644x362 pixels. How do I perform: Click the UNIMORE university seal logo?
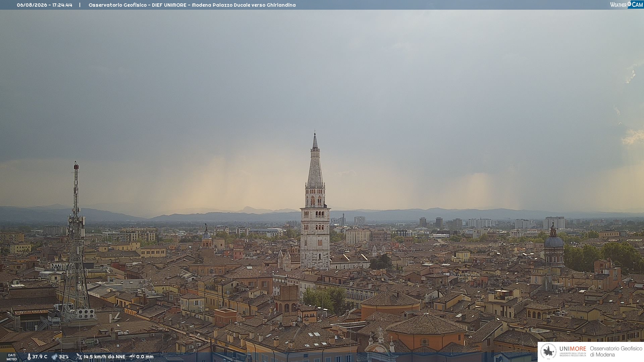click(548, 351)
